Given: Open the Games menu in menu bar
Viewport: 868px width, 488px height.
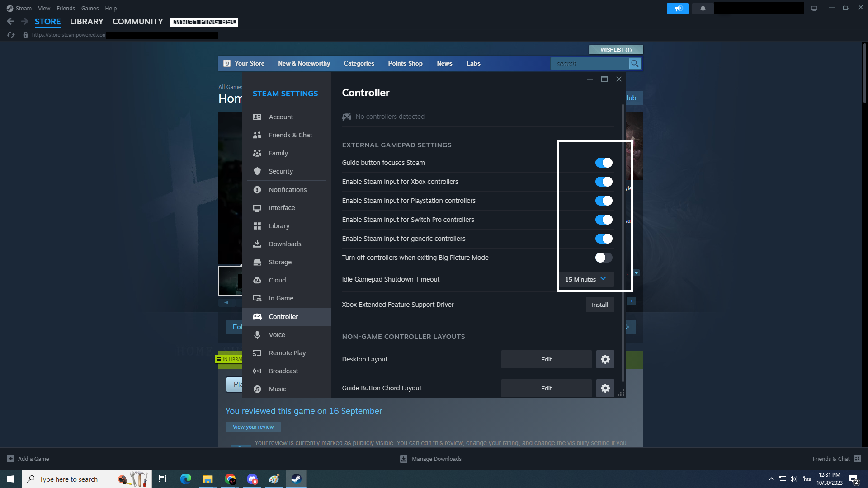Looking at the screenshot, I should coord(90,9).
